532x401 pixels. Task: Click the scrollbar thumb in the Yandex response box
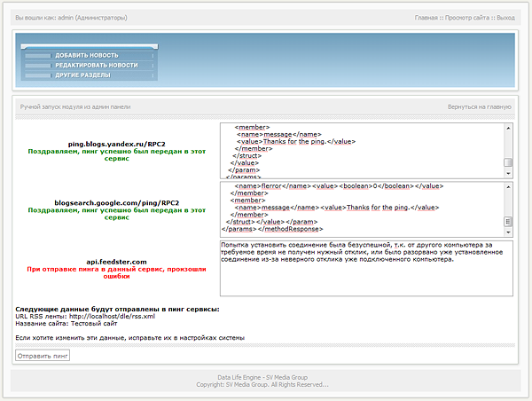(x=508, y=162)
